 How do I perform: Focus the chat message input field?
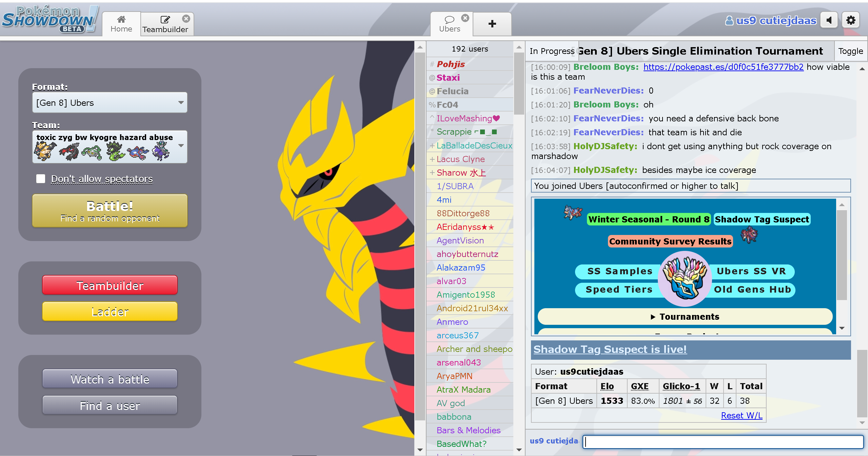pos(723,442)
